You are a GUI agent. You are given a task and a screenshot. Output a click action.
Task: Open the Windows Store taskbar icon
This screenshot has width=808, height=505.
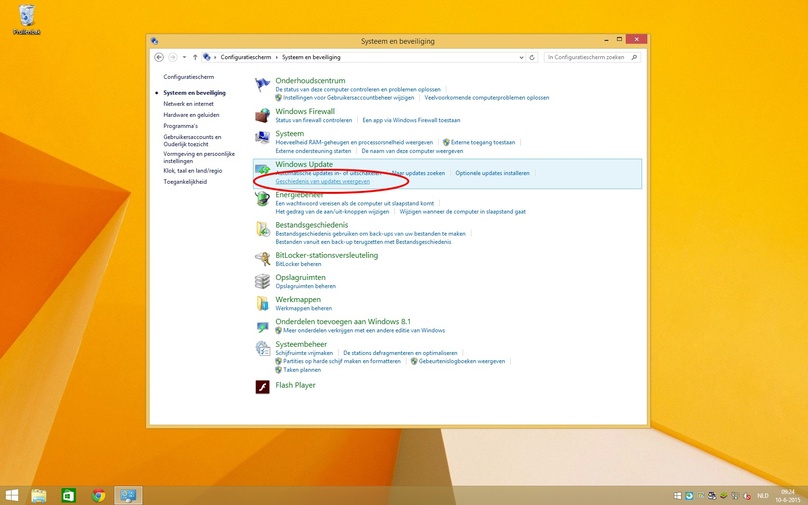tap(69, 496)
